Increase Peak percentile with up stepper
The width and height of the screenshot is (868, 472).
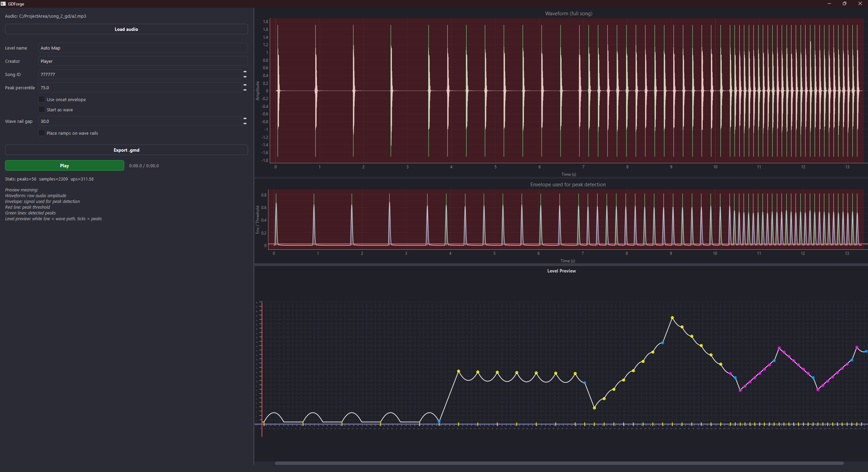245,85
